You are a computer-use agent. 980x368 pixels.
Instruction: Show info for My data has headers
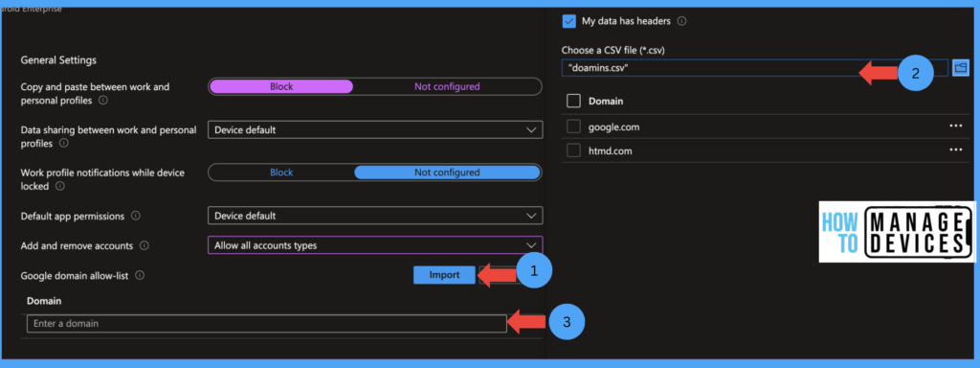681,21
